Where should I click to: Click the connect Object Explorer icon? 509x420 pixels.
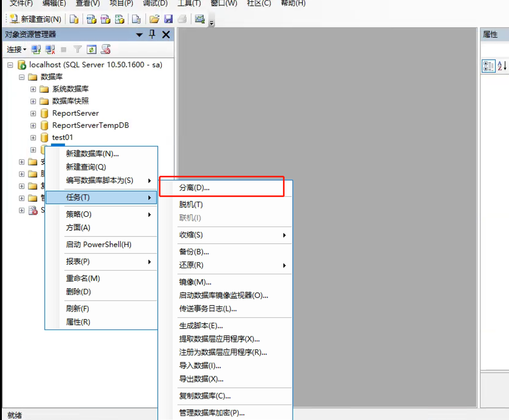[x=36, y=49]
